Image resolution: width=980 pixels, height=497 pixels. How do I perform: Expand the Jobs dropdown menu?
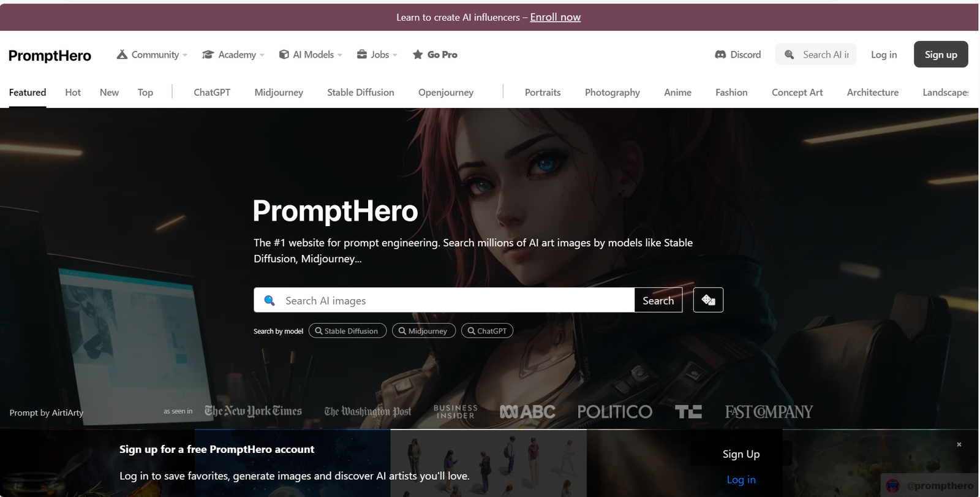pyautogui.click(x=377, y=55)
